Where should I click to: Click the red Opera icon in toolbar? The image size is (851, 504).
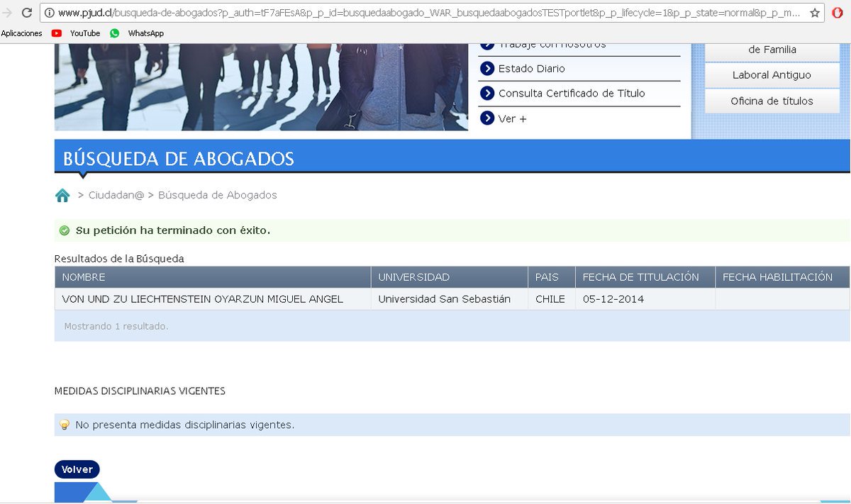(838, 13)
